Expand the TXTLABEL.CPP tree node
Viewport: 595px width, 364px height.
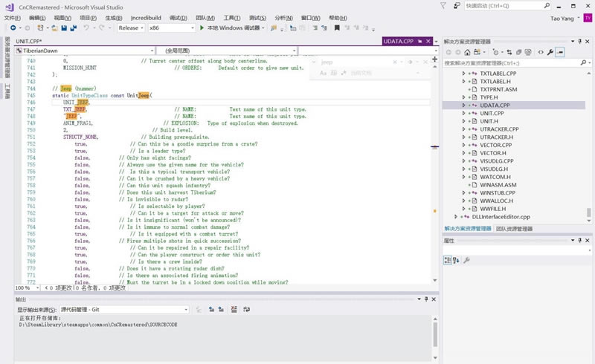point(463,74)
